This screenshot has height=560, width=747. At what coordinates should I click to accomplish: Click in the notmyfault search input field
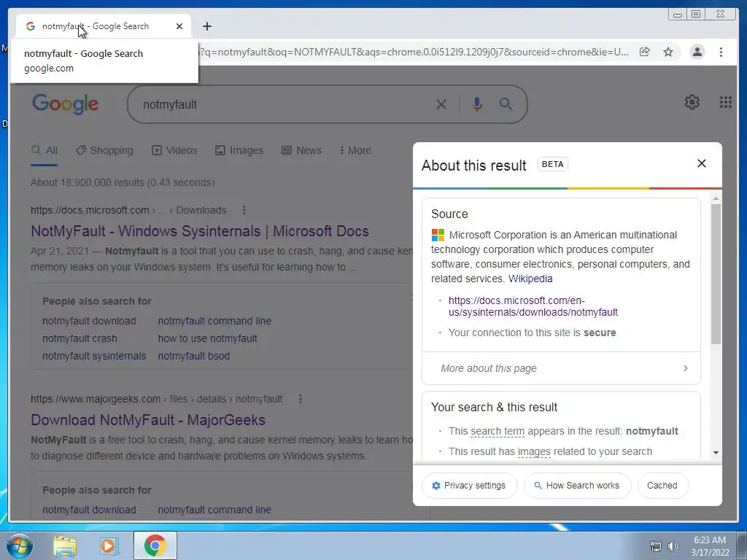click(x=285, y=104)
